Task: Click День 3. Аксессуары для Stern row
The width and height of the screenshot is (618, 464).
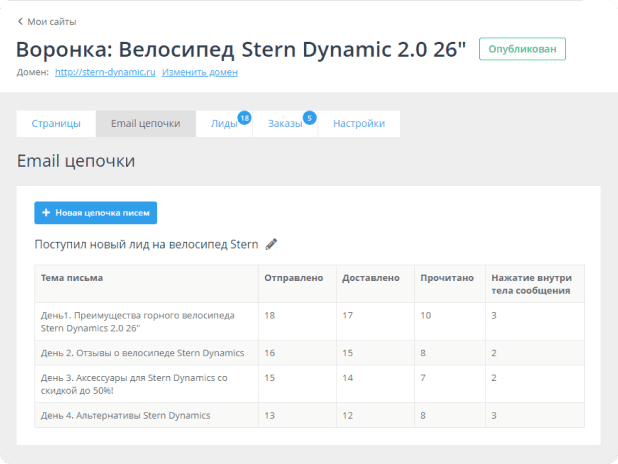Action: 309,384
